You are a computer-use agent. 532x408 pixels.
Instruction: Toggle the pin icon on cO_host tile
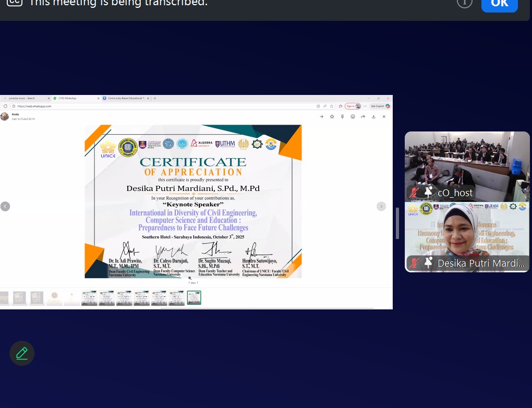[x=428, y=193]
